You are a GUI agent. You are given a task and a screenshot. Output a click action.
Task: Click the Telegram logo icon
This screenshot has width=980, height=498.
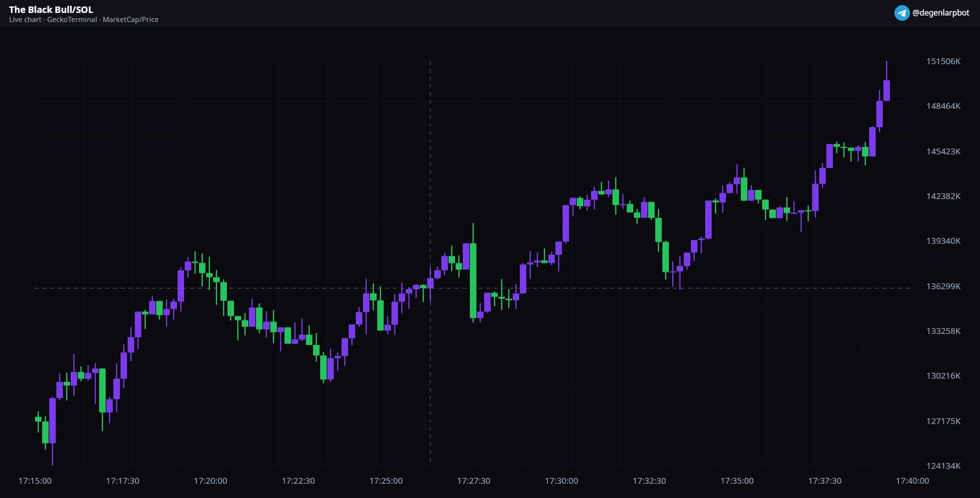coord(902,13)
